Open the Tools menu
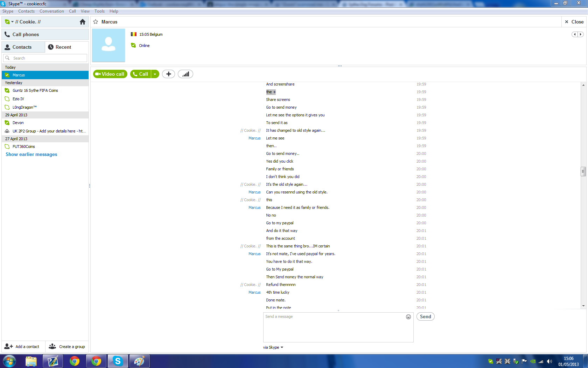This screenshot has height=368, width=588. [x=100, y=11]
